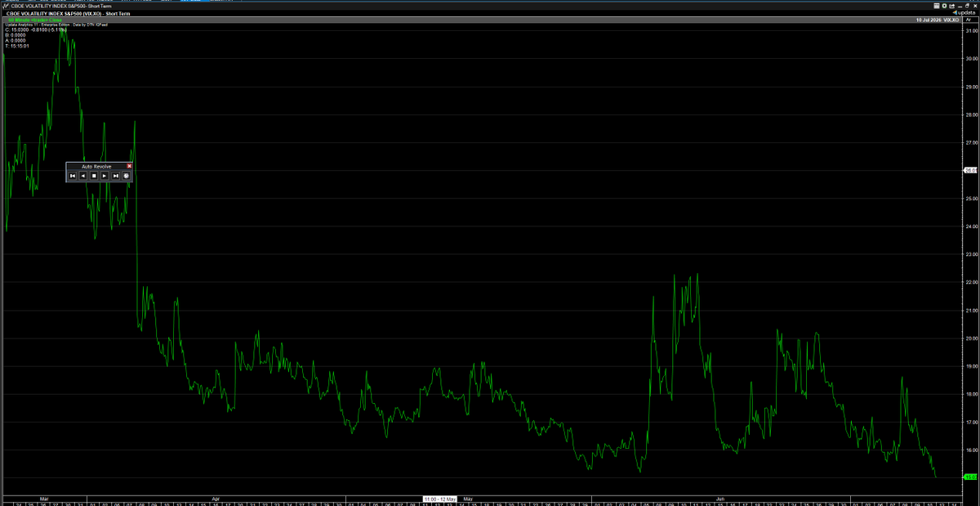Skip to last item in Auto Revolve
The width and height of the screenshot is (980, 506).
pos(116,176)
